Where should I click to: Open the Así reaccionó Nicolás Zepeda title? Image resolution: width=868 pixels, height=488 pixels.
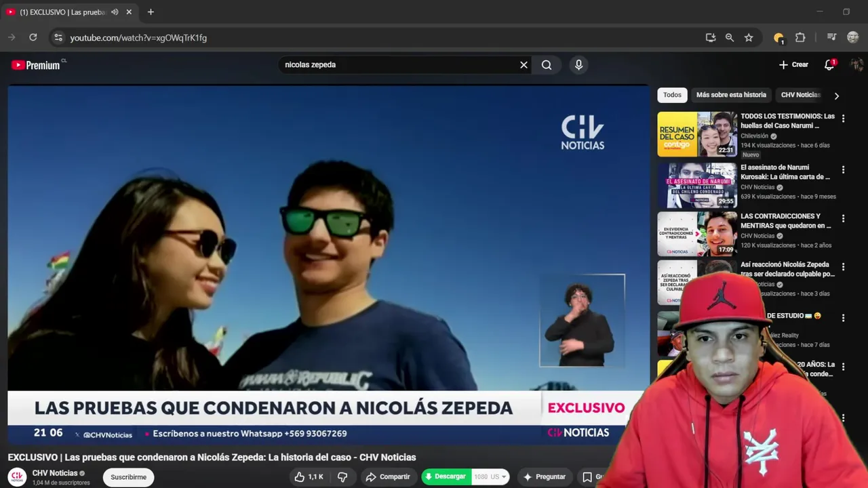(787, 269)
